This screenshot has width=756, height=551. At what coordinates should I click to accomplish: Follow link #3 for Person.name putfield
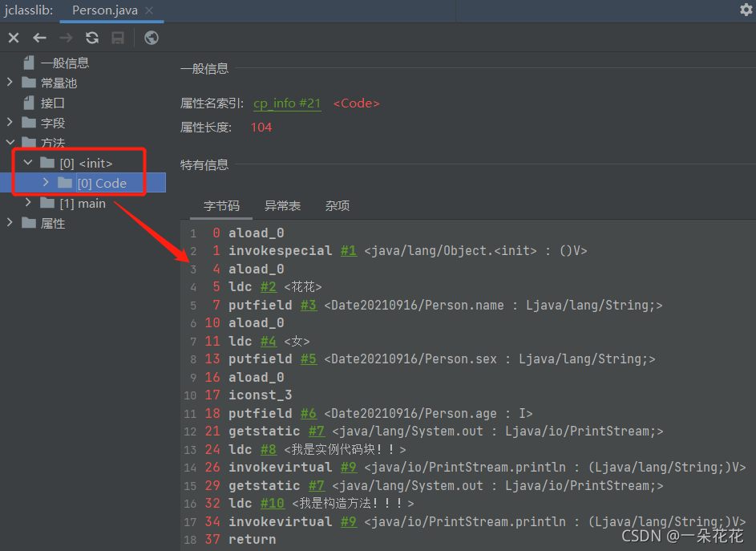(x=309, y=306)
